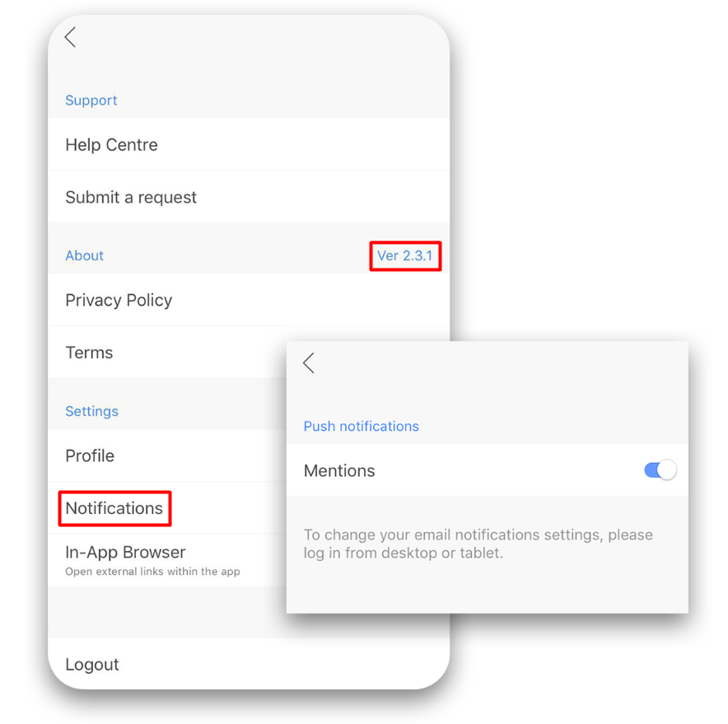Open the Help Centre

[249, 144]
